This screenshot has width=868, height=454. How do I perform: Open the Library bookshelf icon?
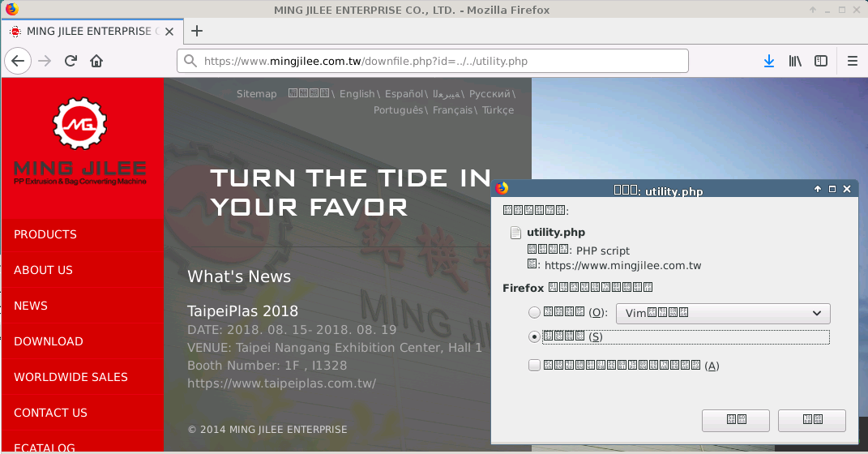(795, 61)
